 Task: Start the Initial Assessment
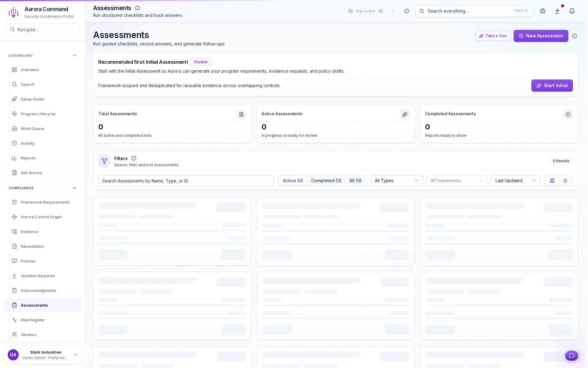(552, 85)
